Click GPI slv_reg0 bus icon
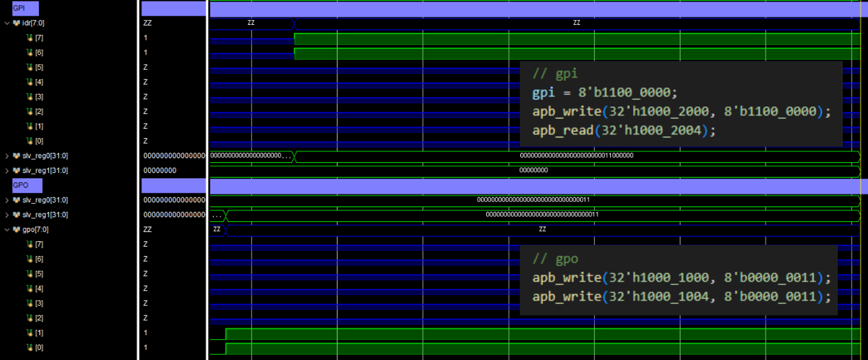Image resolution: width=868 pixels, height=360 pixels. tap(16, 156)
